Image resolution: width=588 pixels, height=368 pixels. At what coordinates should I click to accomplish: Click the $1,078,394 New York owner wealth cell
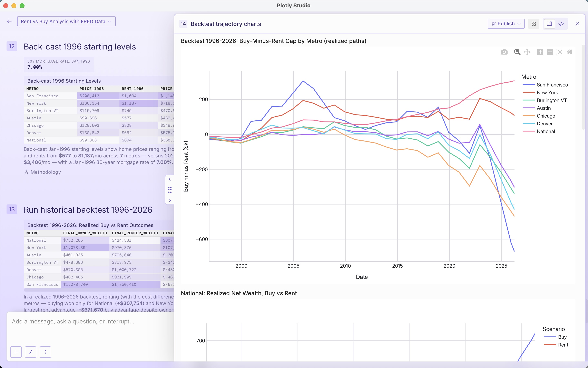pyautogui.click(x=85, y=248)
